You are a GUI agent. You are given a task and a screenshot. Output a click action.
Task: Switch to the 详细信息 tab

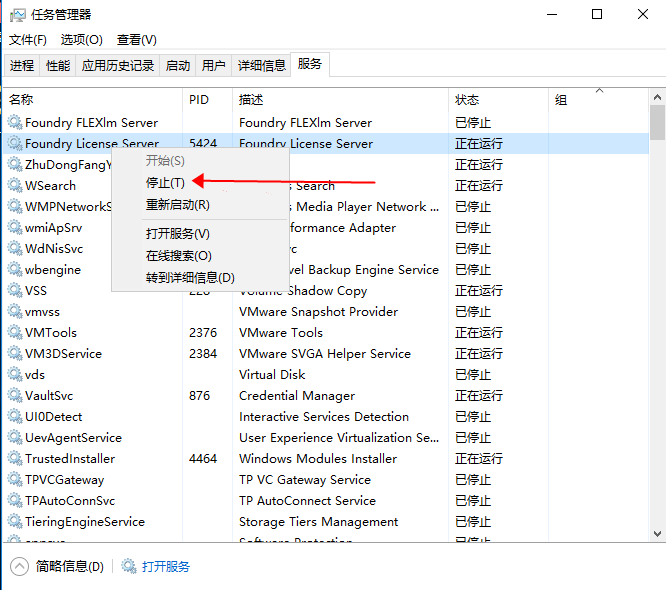pos(261,65)
